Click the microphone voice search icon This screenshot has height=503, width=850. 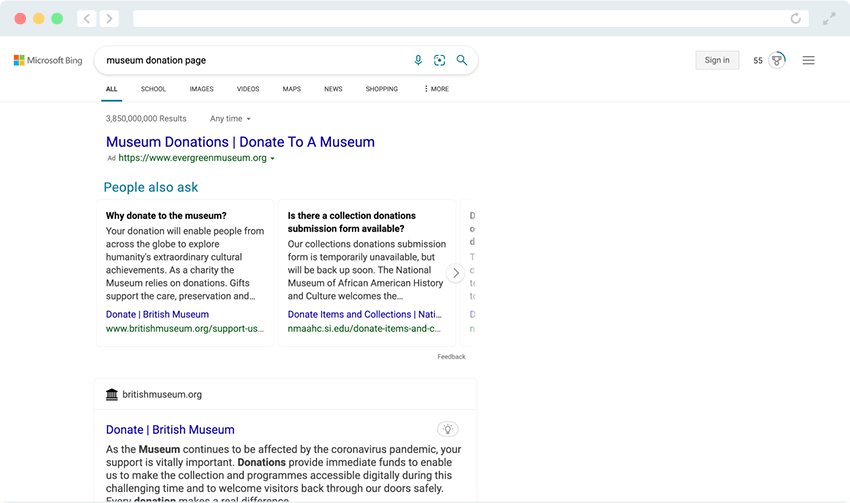pos(418,60)
